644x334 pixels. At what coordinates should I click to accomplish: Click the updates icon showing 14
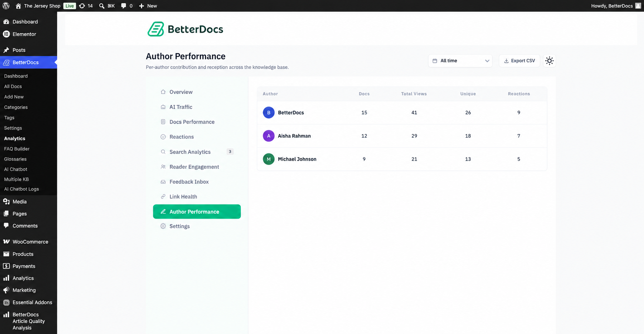click(x=82, y=6)
